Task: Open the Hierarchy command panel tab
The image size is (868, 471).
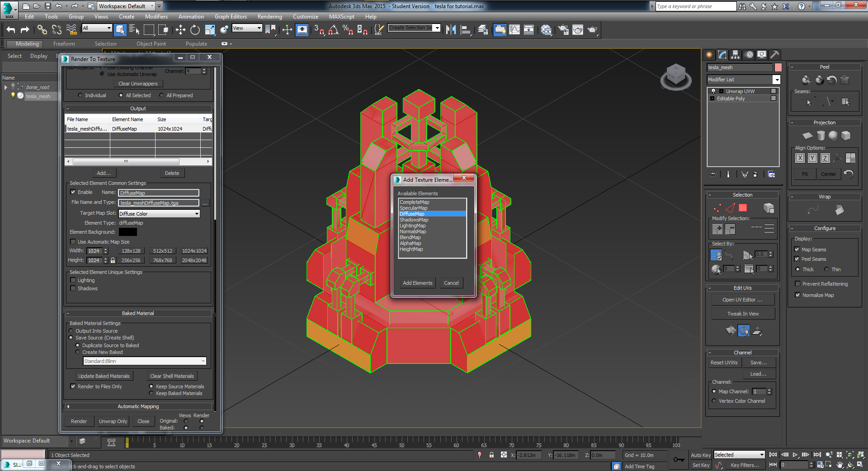Action: click(736, 55)
